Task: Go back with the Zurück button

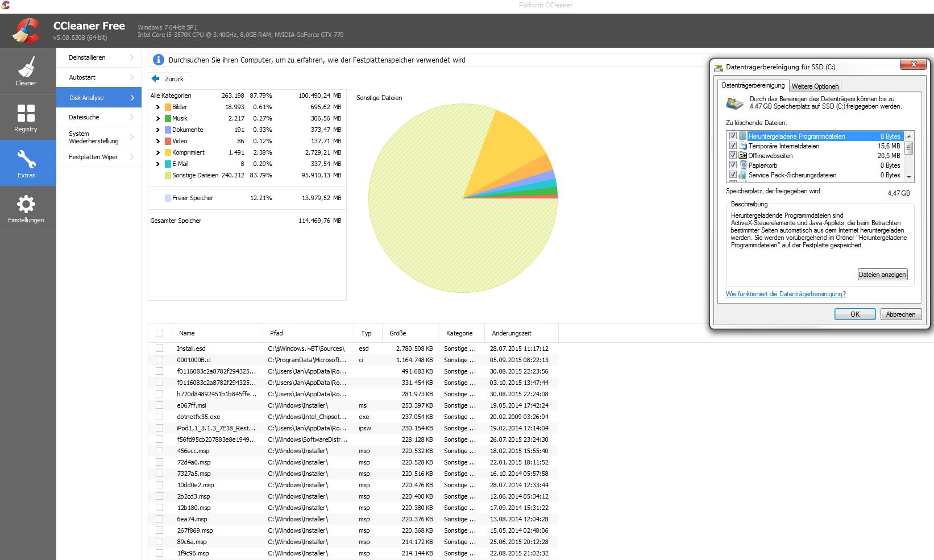Action: (169, 79)
